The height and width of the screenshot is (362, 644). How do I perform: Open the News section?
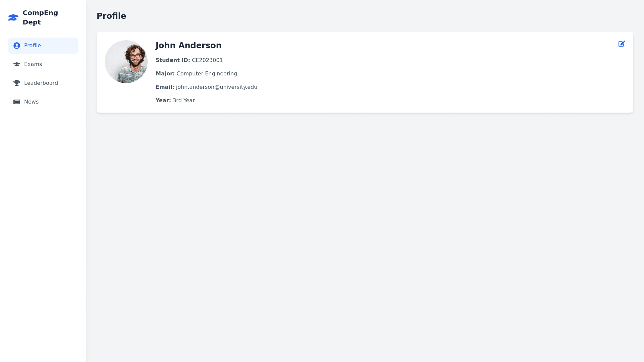[x=31, y=102]
